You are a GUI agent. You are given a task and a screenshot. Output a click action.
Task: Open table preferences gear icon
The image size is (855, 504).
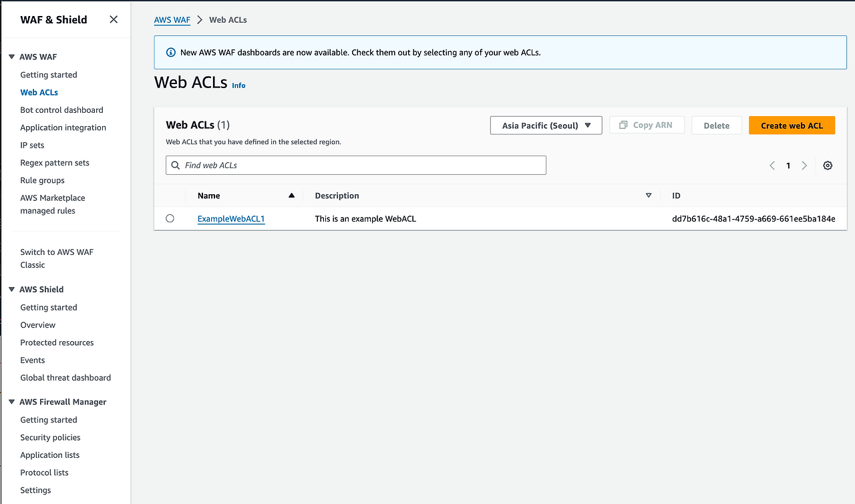click(x=828, y=166)
